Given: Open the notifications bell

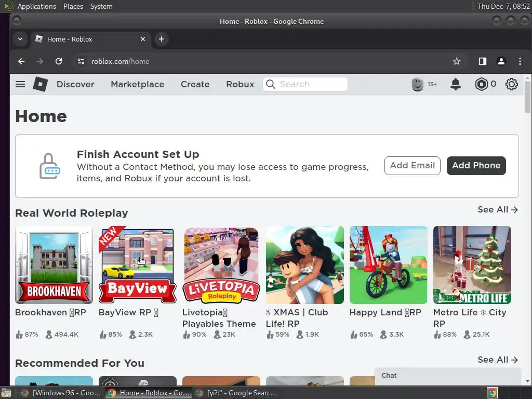Looking at the screenshot, I should [455, 84].
